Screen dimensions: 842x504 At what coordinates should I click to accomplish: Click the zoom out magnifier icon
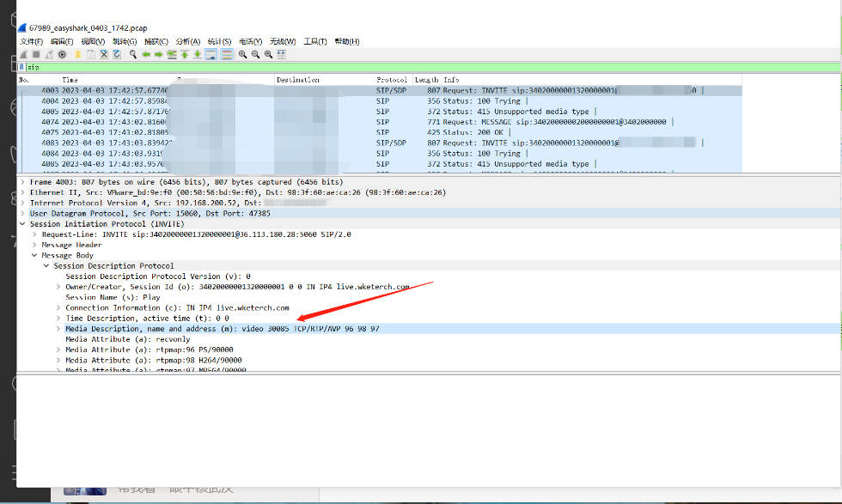coord(256,54)
